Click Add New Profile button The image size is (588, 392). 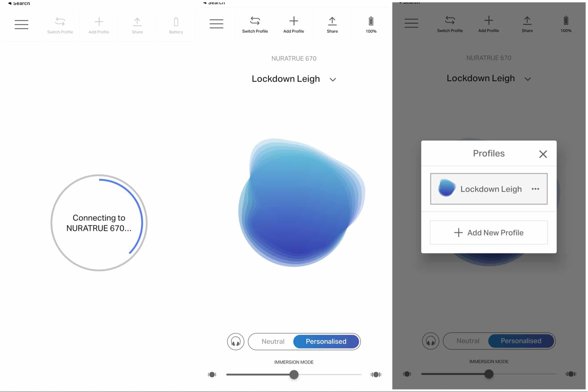pyautogui.click(x=489, y=232)
